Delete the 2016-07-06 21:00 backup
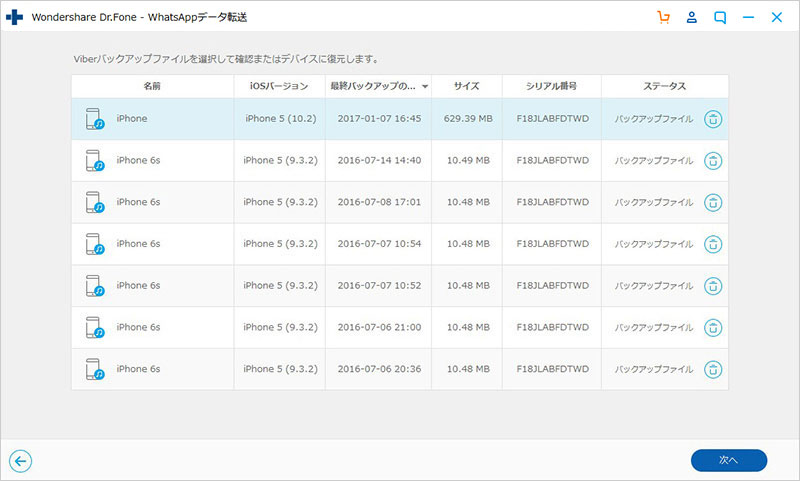 point(713,327)
